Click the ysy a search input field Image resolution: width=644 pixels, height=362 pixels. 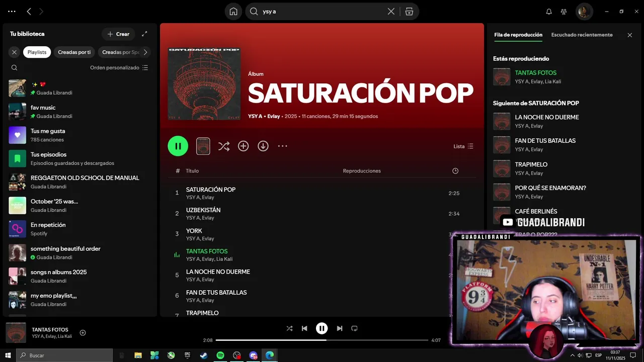tap(322, 12)
